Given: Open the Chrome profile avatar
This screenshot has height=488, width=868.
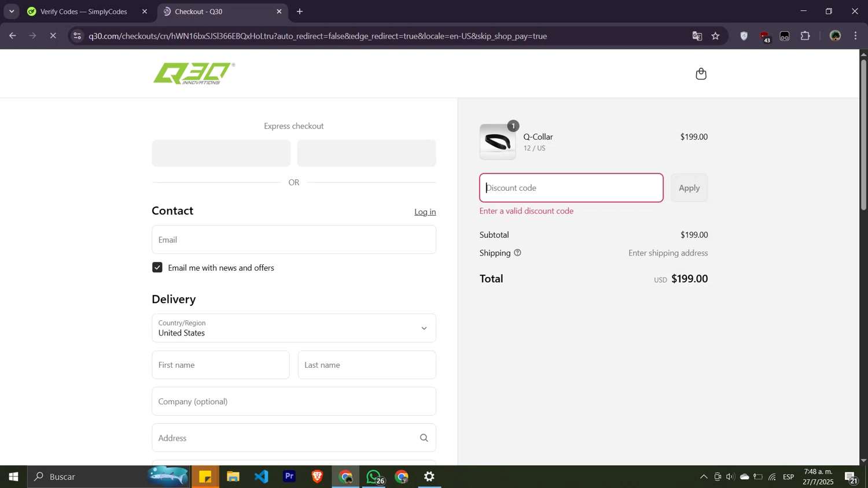Looking at the screenshot, I should tap(835, 36).
